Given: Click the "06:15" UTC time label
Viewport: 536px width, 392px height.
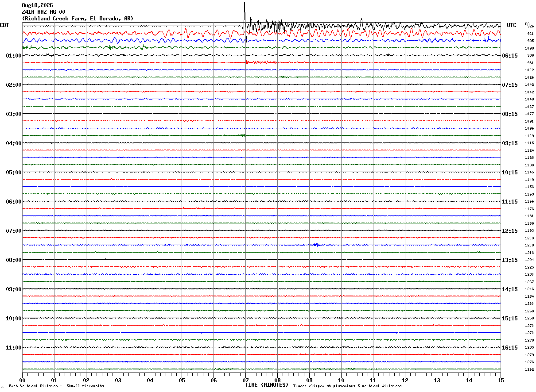Looking at the screenshot, I should [x=510, y=56].
